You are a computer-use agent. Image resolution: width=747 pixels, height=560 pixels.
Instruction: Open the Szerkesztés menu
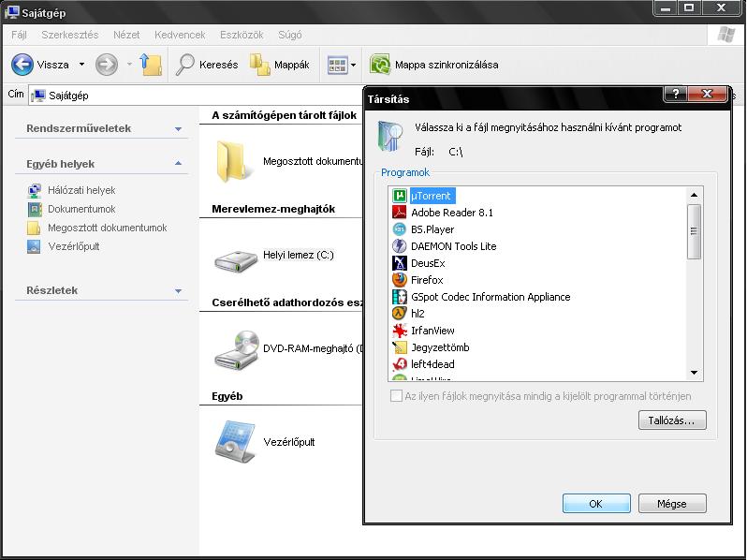(70, 35)
